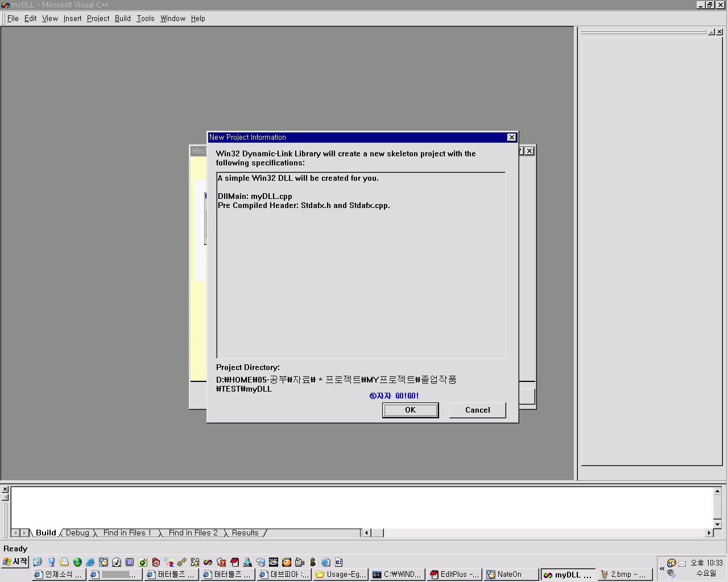Launch EditPlus red notepad quick launch icon
Image resolution: width=728 pixels, height=582 pixels.
[234, 562]
